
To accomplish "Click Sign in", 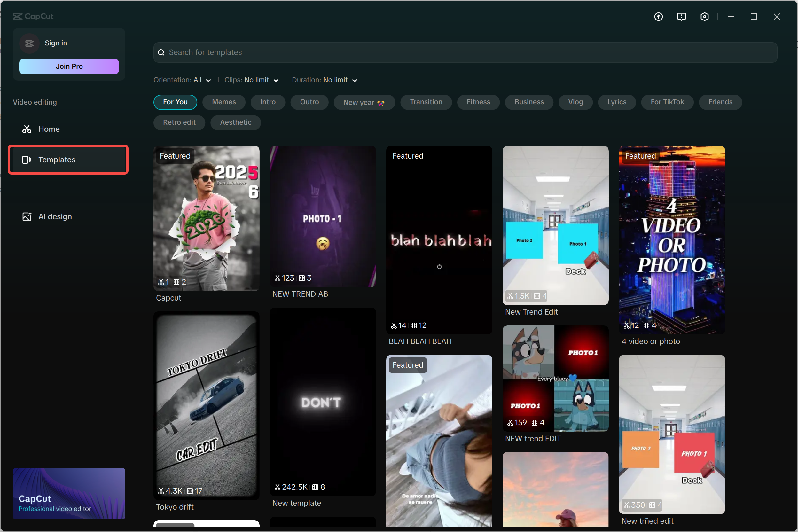I will coord(56,43).
